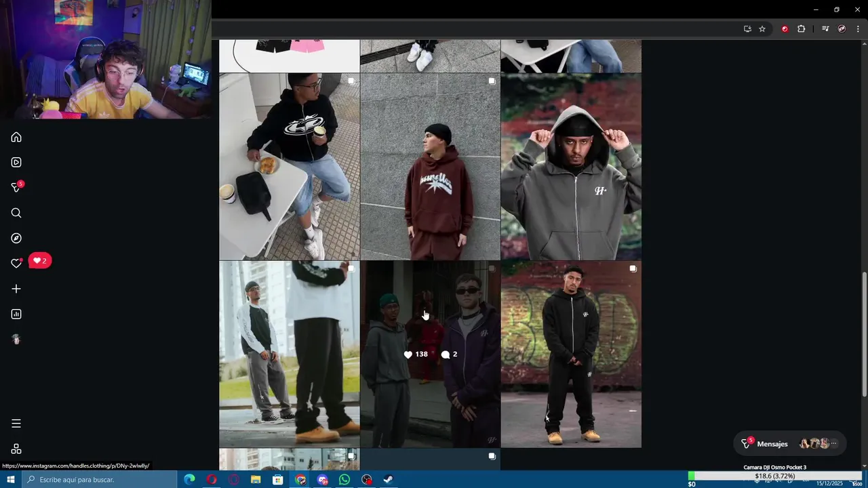Open the grey zip hoodie post

coord(571,167)
